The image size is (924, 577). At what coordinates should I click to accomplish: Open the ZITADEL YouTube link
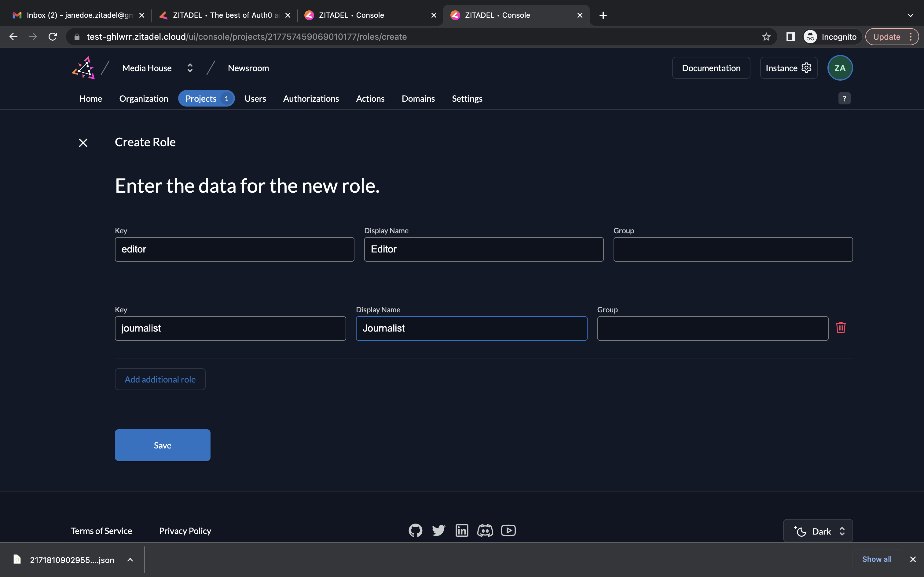[508, 531]
